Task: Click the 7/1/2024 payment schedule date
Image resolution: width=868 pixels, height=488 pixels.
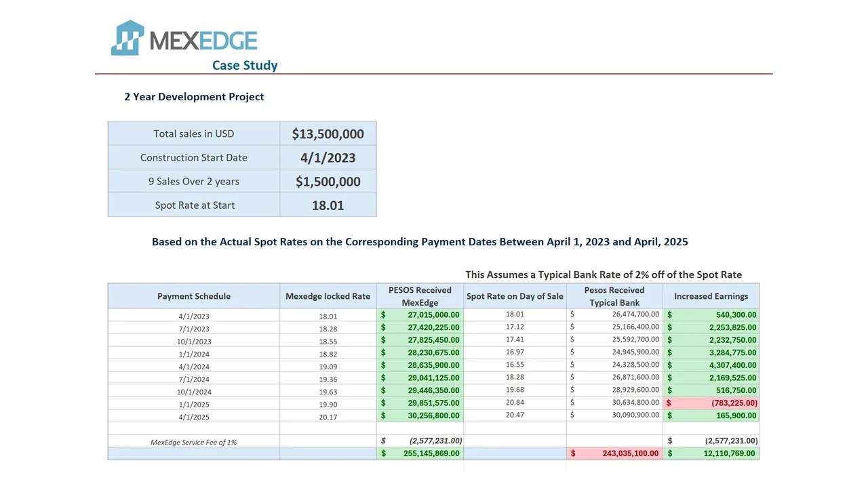Action: tap(194, 379)
